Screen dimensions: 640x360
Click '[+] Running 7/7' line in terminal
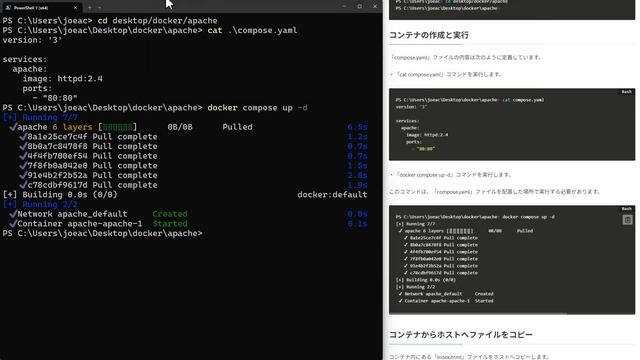[x=40, y=117]
